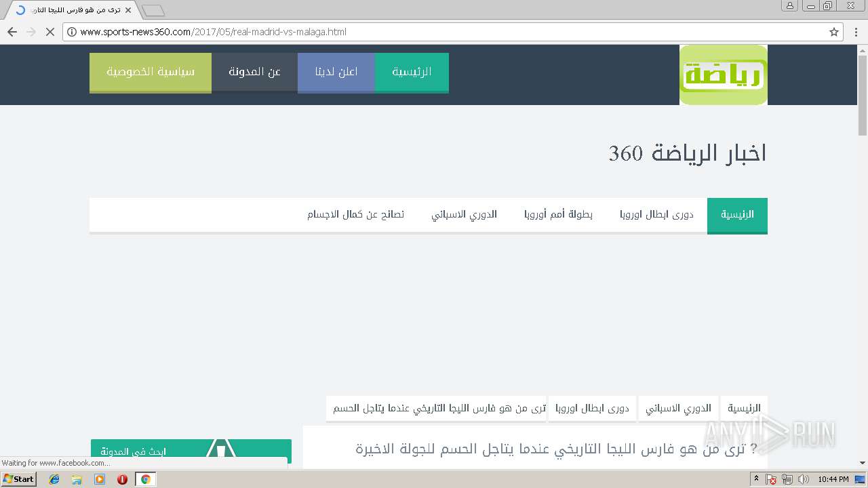Click الرئيسية in the breadcrumb trail
Screen dimensions: 868x488
click(744, 408)
